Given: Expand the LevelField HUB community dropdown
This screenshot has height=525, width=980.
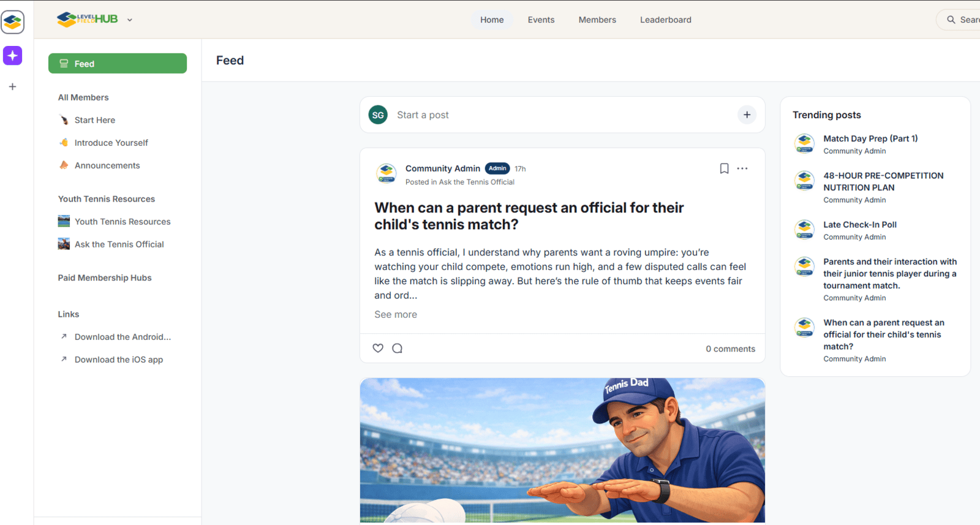Looking at the screenshot, I should (130, 20).
